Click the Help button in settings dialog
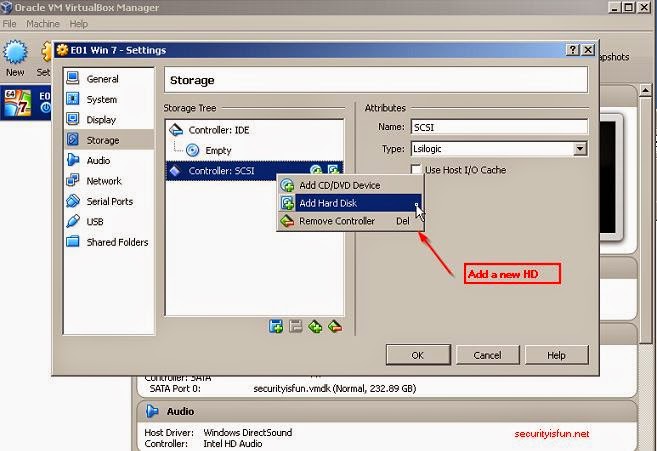The width and height of the screenshot is (657, 451). point(556,355)
